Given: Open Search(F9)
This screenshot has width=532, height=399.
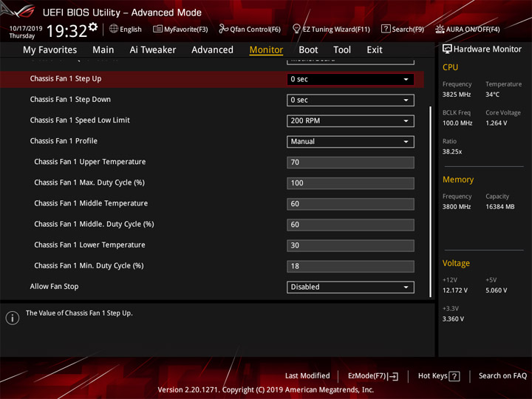Looking at the screenshot, I should [x=403, y=29].
